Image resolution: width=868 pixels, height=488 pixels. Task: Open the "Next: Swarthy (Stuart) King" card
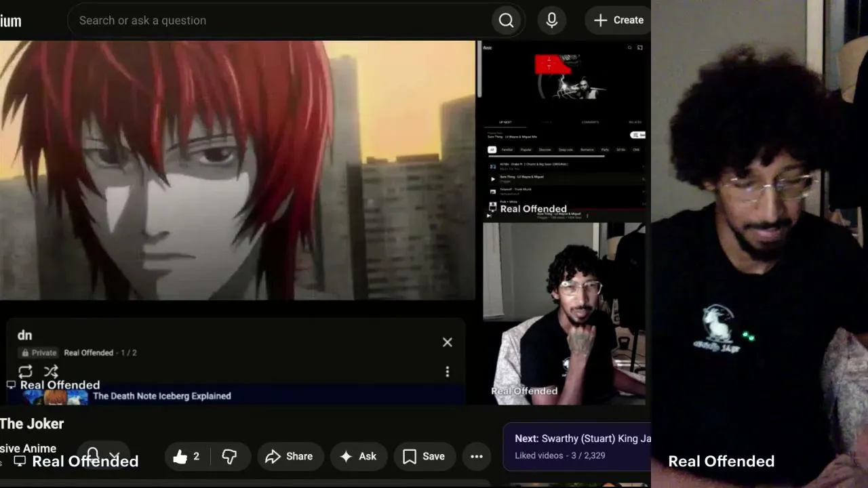(x=577, y=446)
